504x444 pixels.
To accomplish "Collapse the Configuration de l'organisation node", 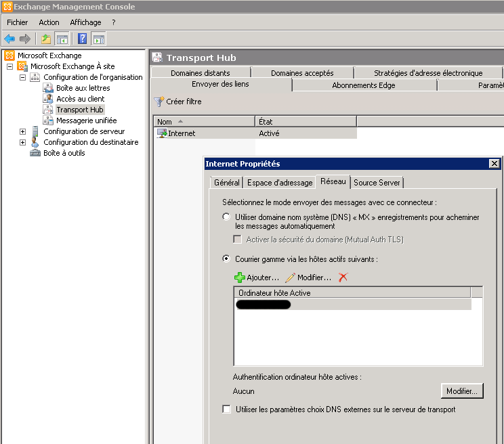I will (x=22, y=77).
